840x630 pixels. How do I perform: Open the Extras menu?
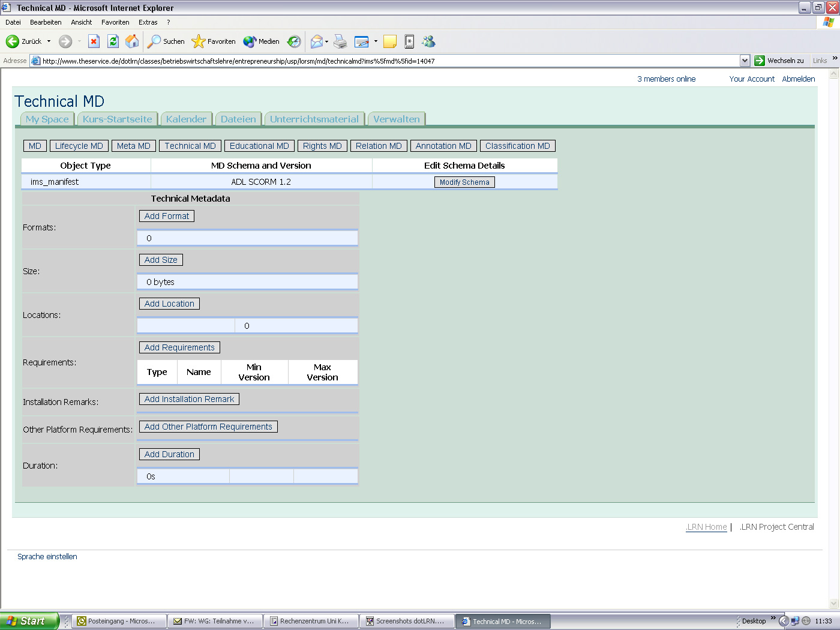click(148, 22)
